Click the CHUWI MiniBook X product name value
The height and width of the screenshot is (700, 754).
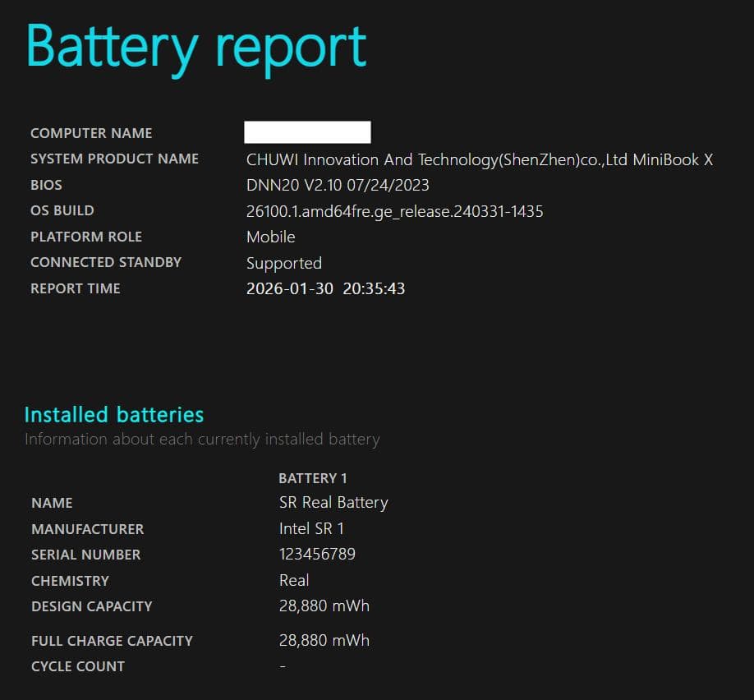479,159
